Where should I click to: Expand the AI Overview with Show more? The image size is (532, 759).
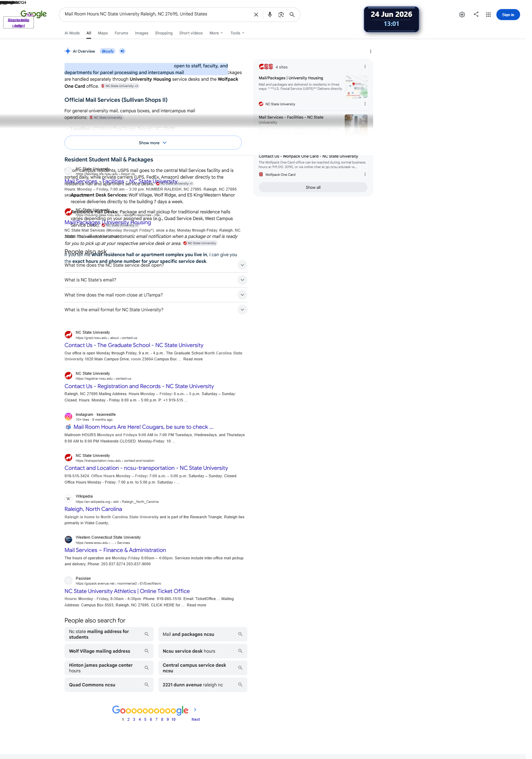click(153, 143)
